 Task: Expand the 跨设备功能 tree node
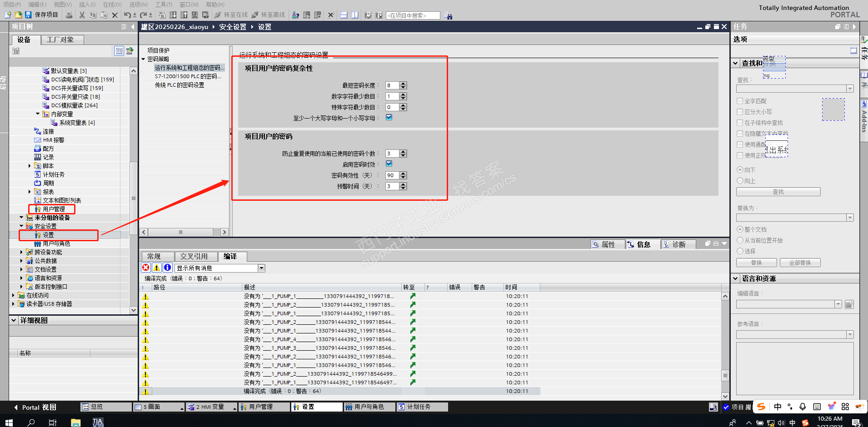click(21, 252)
